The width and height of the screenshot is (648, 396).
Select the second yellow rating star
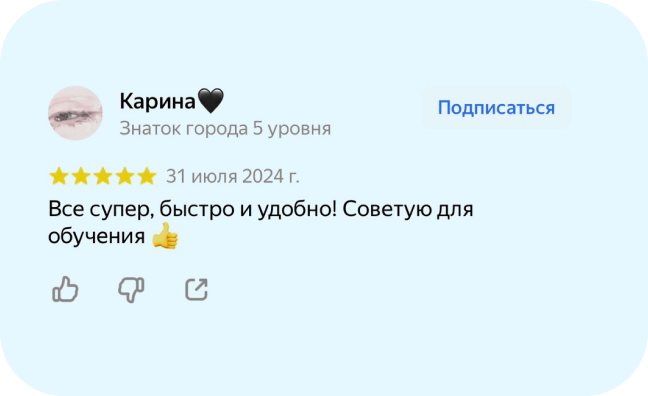(x=81, y=176)
